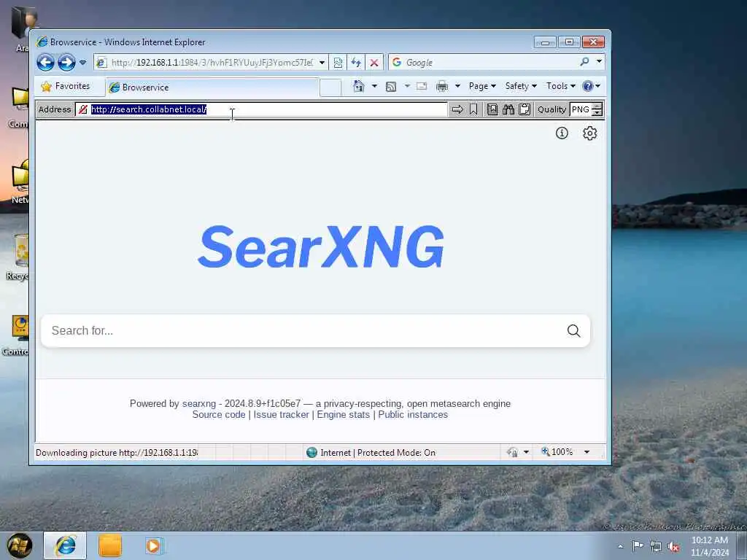Image resolution: width=747 pixels, height=560 pixels.
Task: Expand the Print dropdown arrow
Action: point(457,86)
